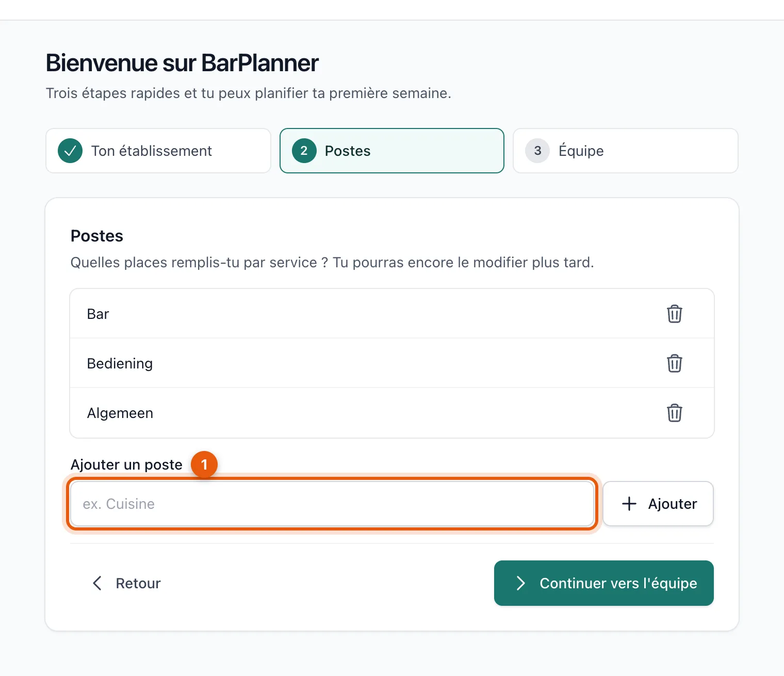The image size is (784, 676).
Task: Click the trash icon next to Algemeen
Action: point(674,413)
